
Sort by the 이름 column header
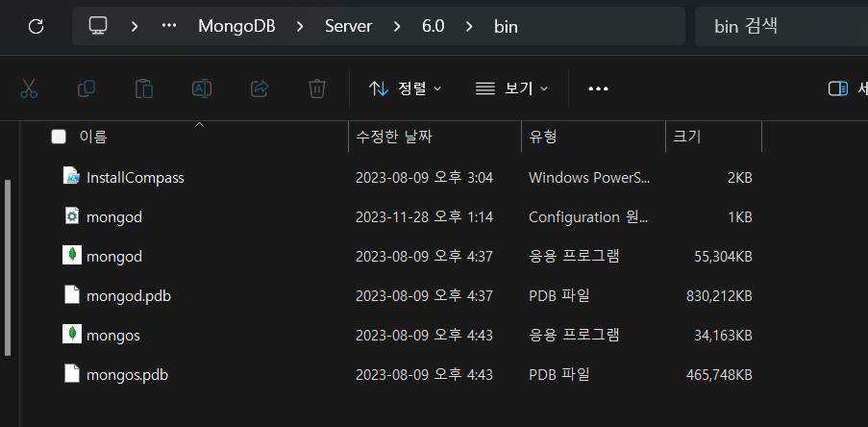[x=93, y=137]
